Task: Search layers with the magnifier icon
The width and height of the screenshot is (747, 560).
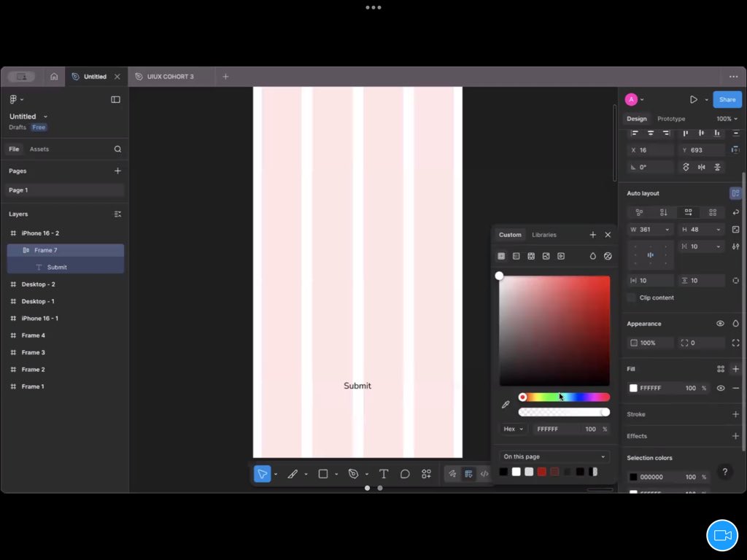Action: [117, 149]
